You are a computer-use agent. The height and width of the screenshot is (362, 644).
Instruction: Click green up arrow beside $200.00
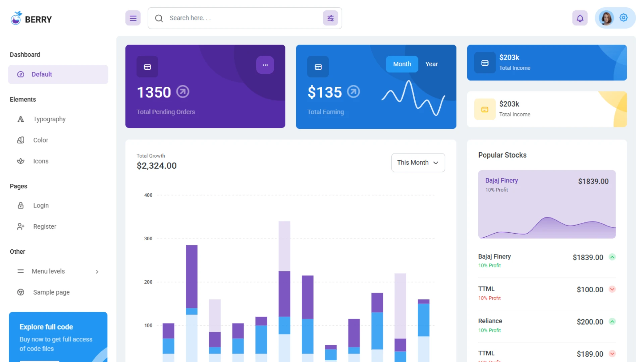[x=612, y=321]
